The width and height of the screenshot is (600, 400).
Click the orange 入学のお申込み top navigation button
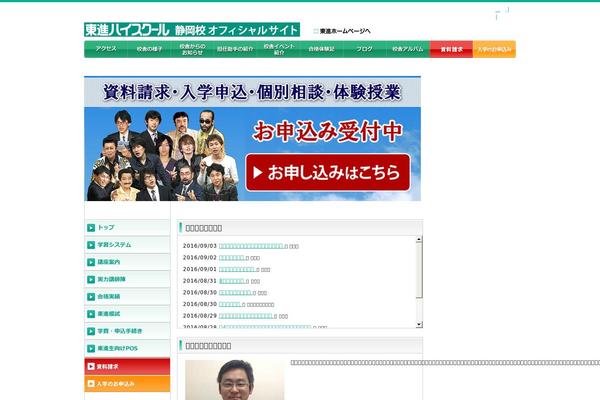[x=494, y=49]
